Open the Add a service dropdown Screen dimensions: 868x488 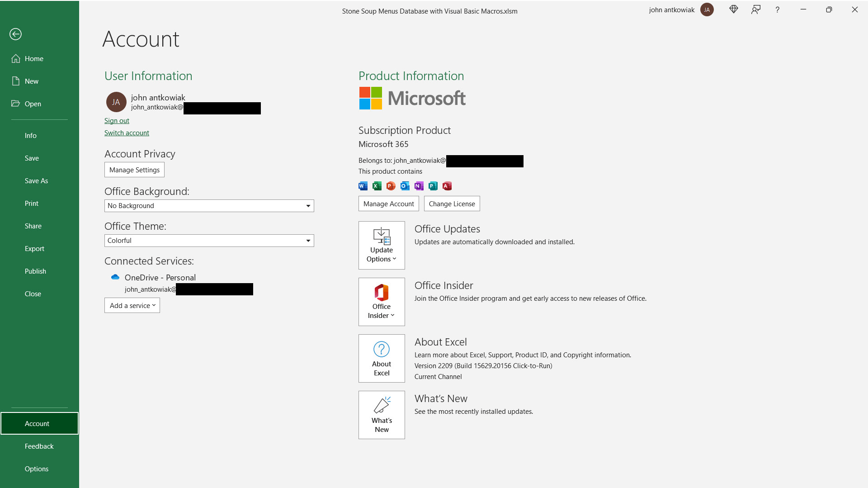click(132, 306)
